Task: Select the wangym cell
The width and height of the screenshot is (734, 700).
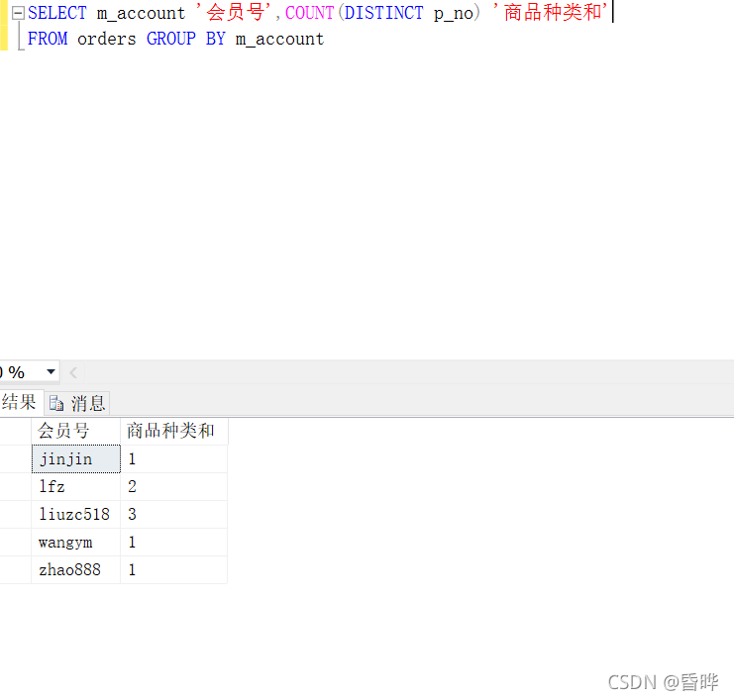Action: click(76, 543)
